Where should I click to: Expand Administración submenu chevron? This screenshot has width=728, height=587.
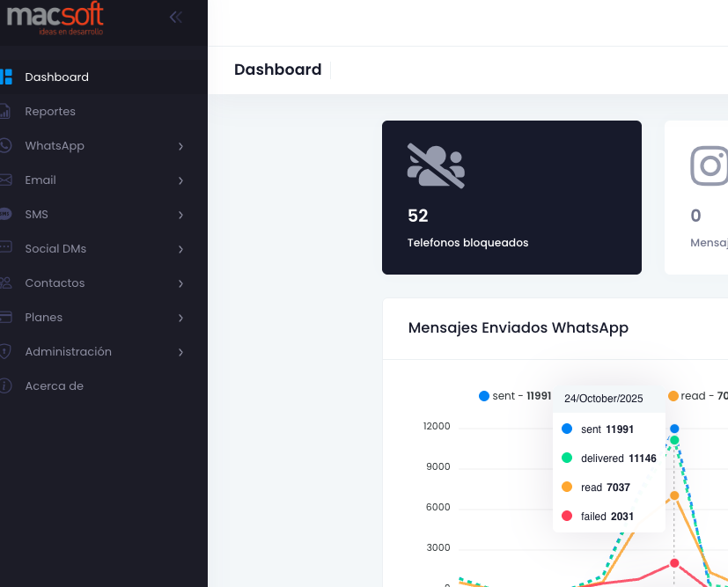[180, 352]
